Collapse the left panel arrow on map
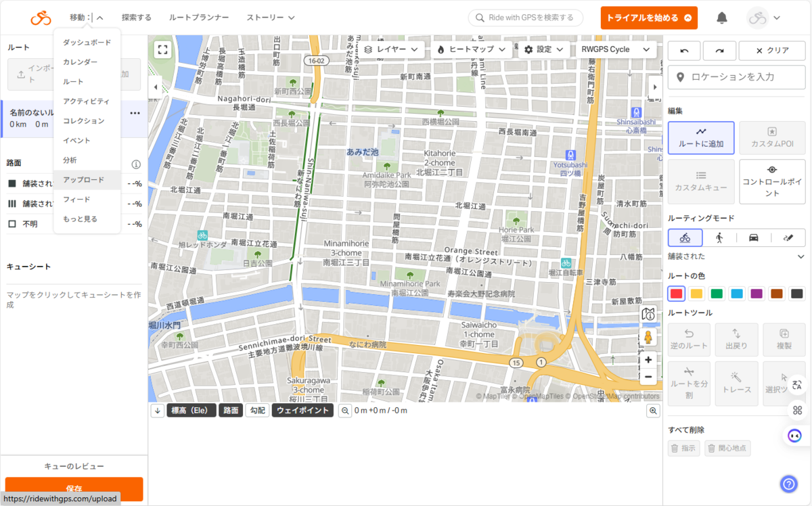 [x=154, y=87]
